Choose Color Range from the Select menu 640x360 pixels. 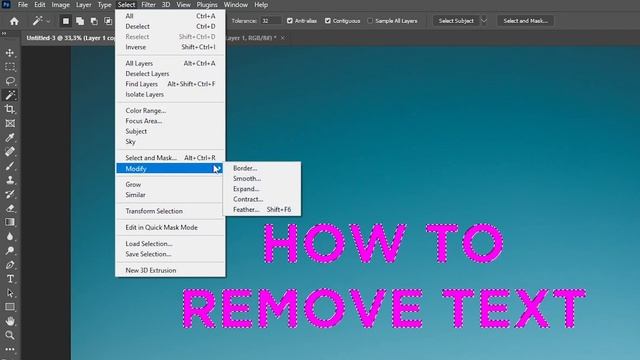click(170, 111)
